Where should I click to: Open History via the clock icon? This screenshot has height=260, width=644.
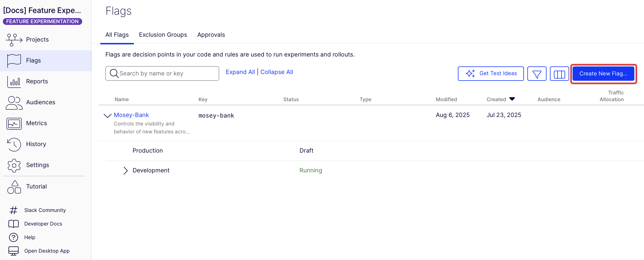tap(14, 144)
